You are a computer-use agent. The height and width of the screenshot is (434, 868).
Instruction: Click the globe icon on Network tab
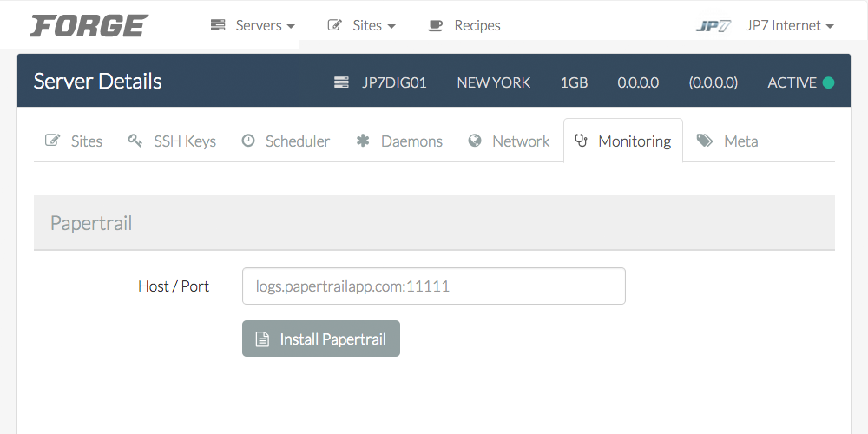tap(475, 141)
